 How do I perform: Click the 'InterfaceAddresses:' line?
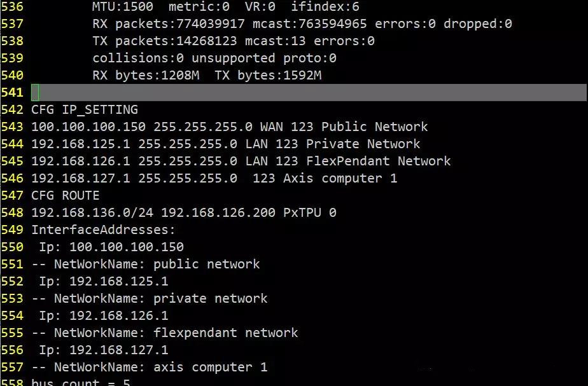[x=103, y=230]
